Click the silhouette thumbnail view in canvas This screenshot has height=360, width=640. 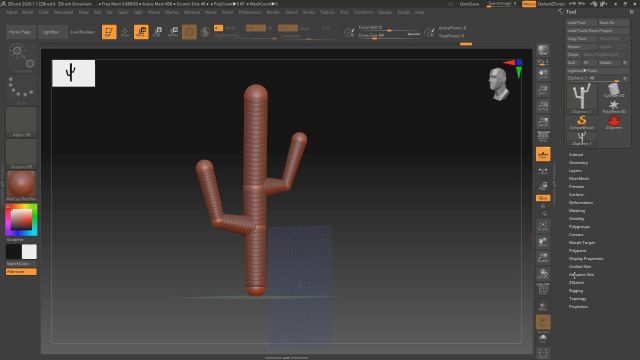pyautogui.click(x=73, y=73)
